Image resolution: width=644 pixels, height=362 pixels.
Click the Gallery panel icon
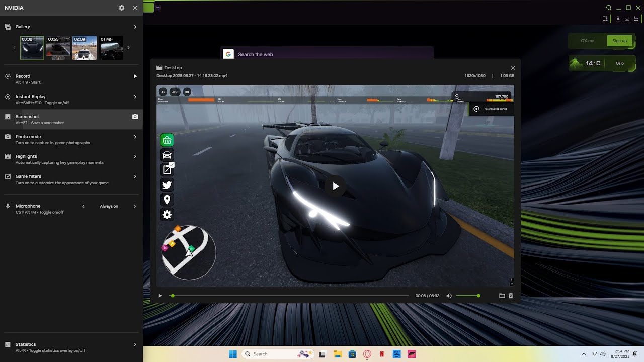pyautogui.click(x=8, y=27)
